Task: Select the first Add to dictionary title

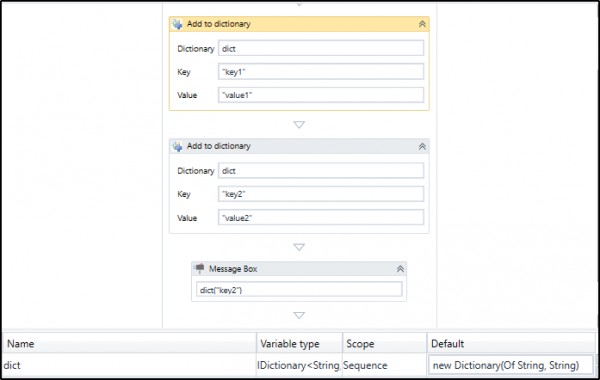Action: point(218,24)
